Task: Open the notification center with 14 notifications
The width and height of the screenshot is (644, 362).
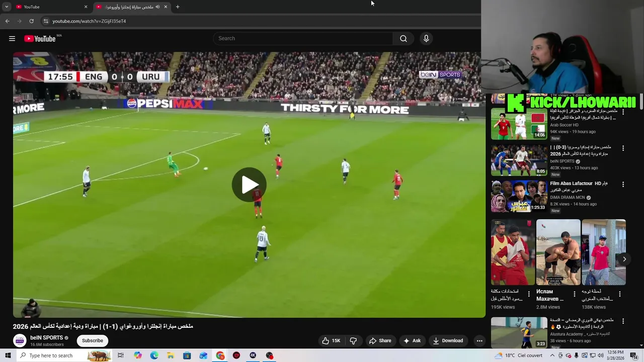Action: (634, 355)
